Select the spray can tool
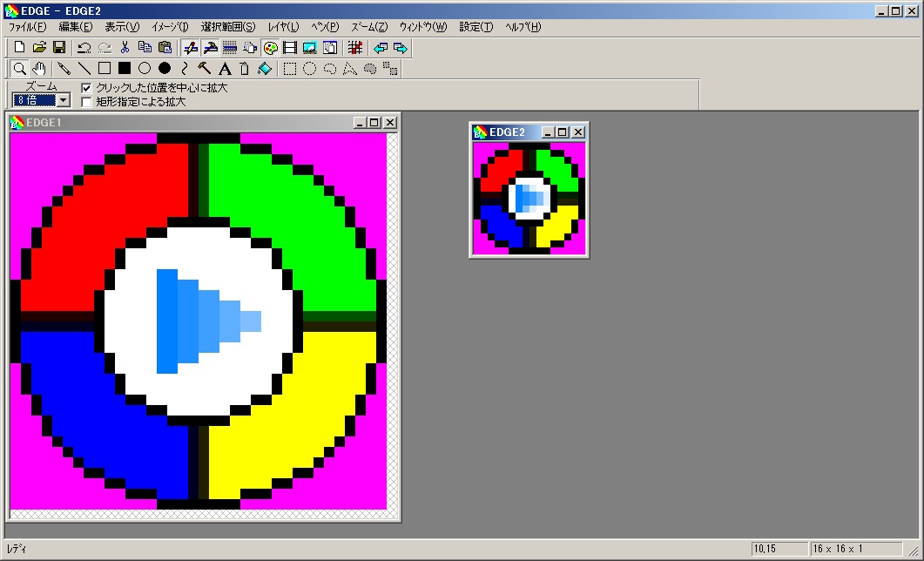 tap(245, 69)
